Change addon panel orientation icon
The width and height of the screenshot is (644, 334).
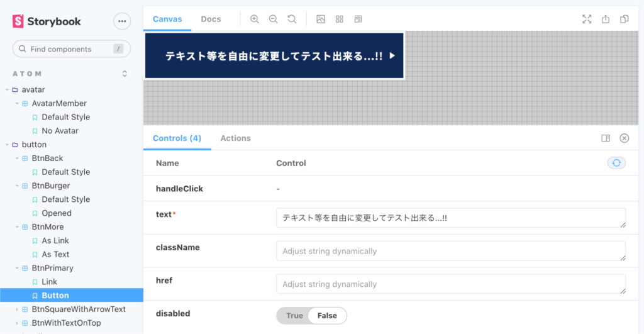[x=606, y=138]
